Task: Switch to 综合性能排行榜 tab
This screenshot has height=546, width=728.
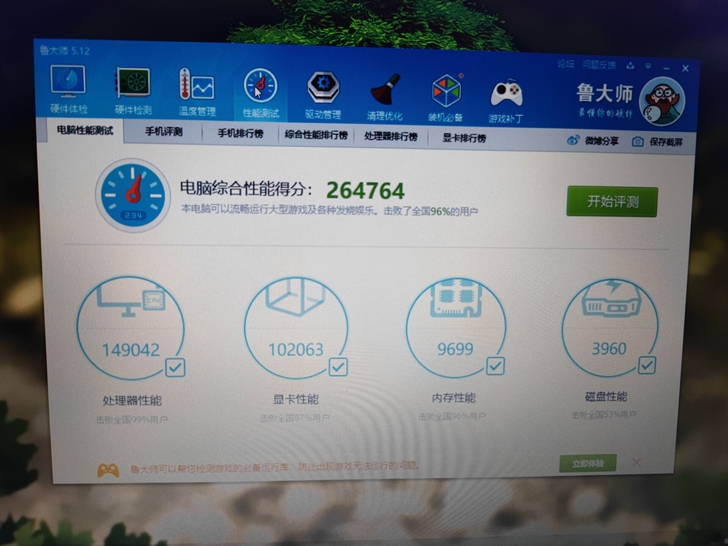Action: click(x=316, y=135)
